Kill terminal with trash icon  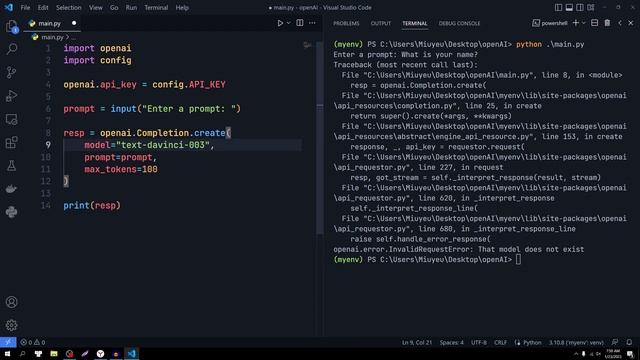[x=607, y=23]
